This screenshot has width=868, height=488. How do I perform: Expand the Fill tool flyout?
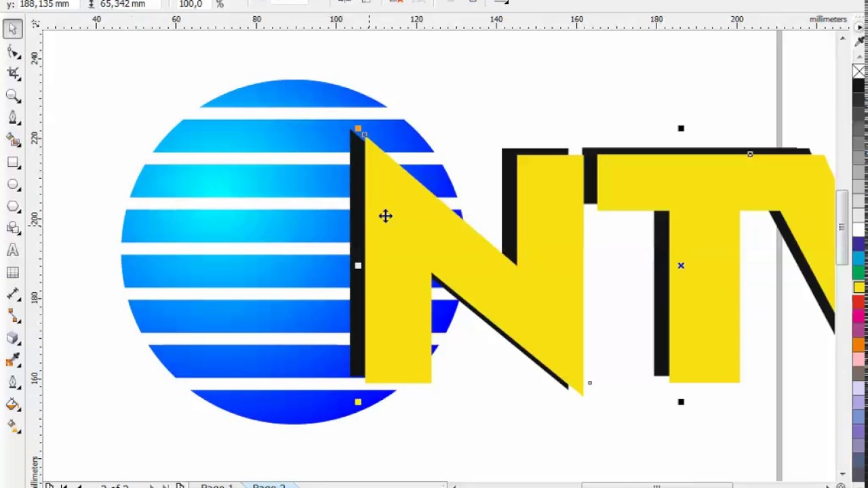(19, 410)
